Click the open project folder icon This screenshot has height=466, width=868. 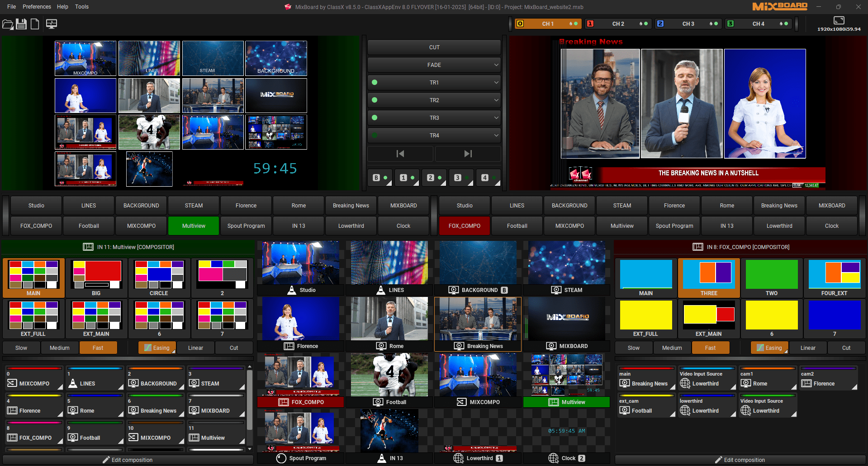[8, 24]
